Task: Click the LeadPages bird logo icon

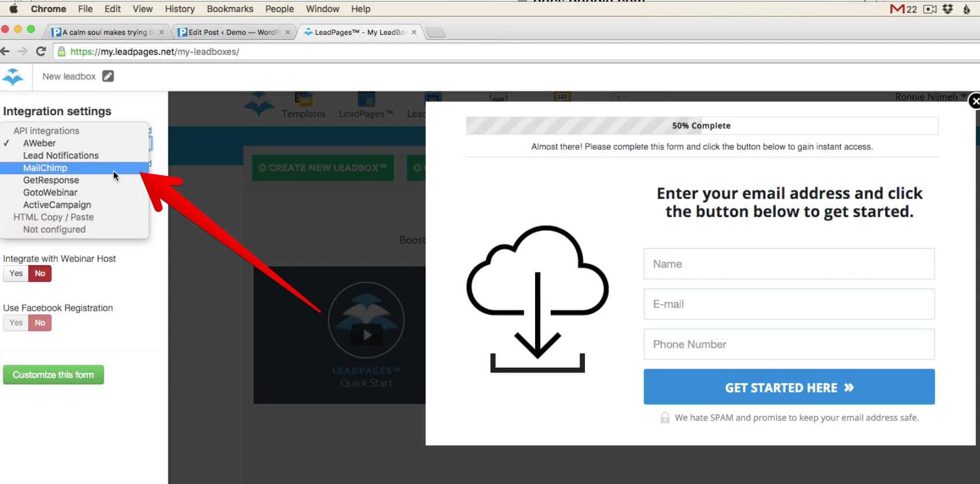Action: pos(13,76)
